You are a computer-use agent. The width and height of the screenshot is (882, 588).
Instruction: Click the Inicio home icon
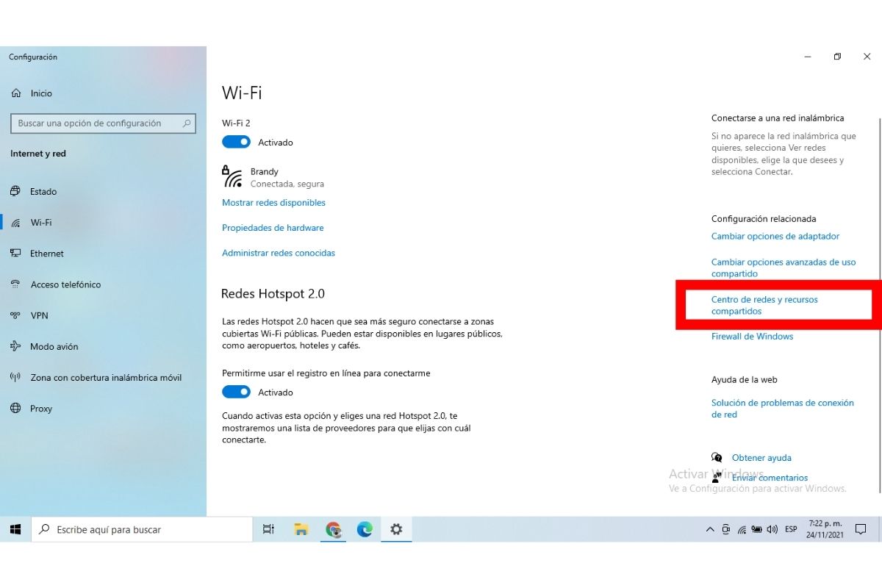click(x=16, y=93)
